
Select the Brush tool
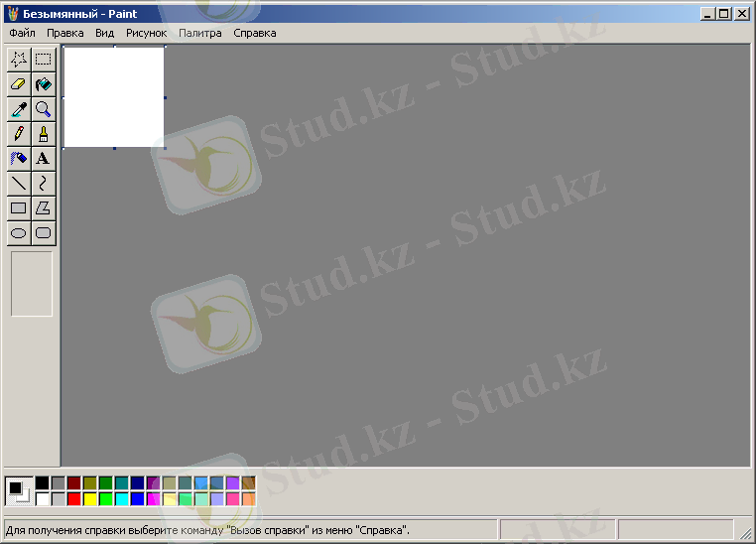(43, 134)
